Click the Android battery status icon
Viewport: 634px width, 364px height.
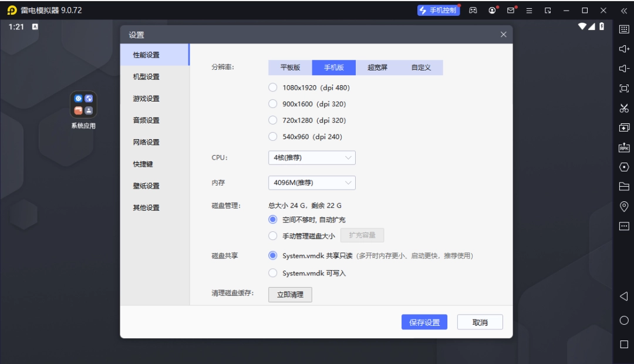[x=602, y=26]
